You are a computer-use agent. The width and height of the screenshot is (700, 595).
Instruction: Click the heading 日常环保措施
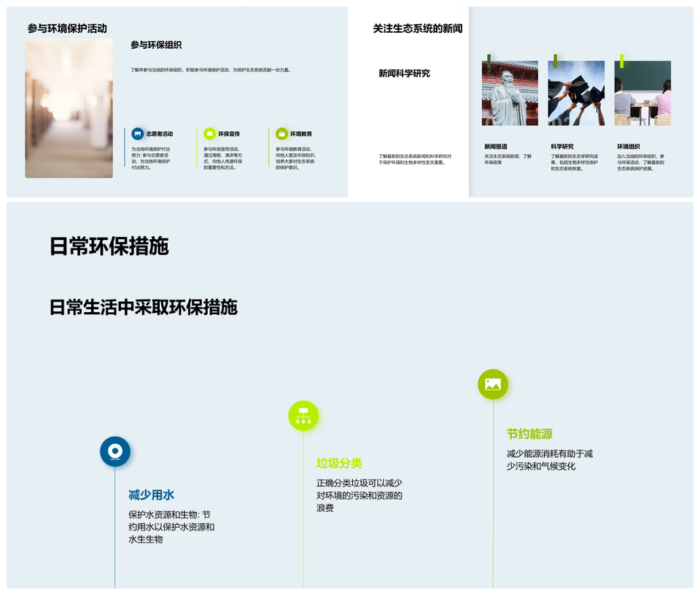pyautogui.click(x=109, y=246)
